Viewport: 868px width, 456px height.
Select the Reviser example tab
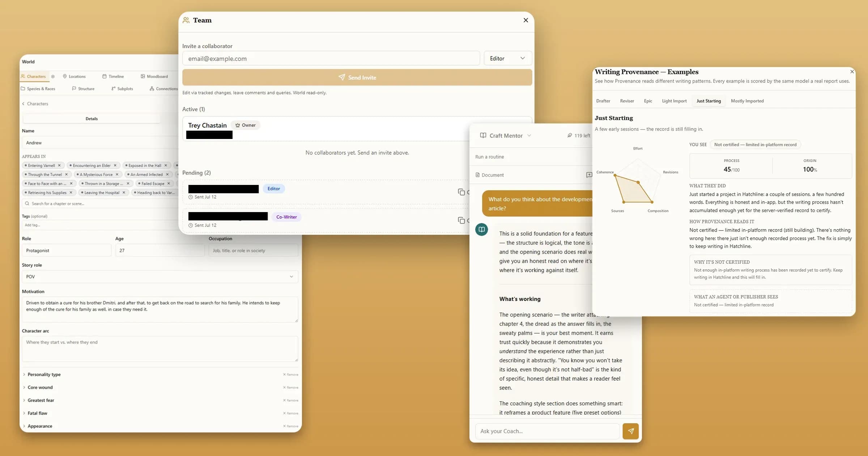(627, 101)
